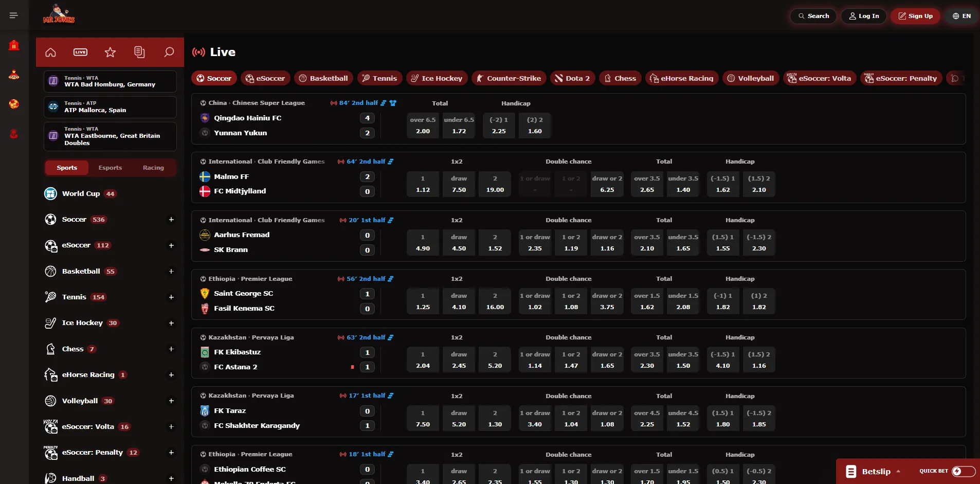
Task: Expand the Betslip panel arrow
Action: (x=898, y=471)
